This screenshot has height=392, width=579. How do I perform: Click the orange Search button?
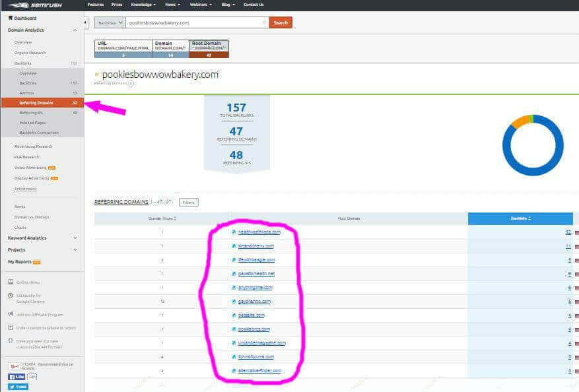tap(281, 22)
